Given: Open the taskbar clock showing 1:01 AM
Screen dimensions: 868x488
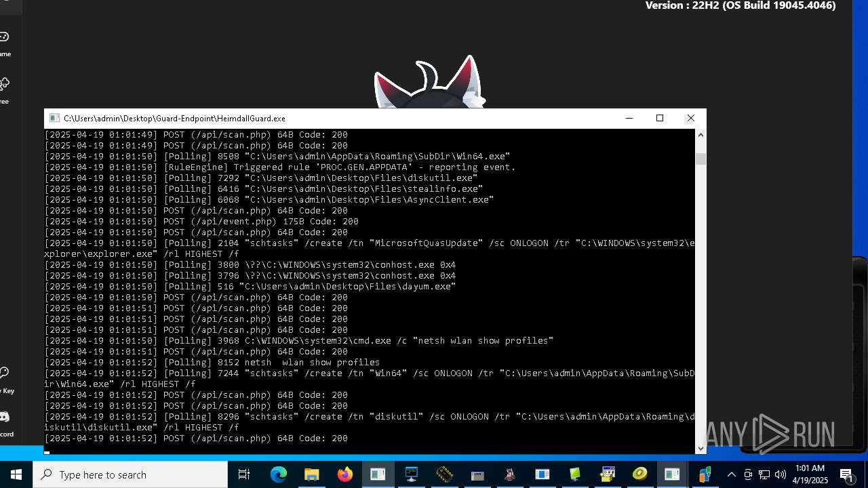Looking at the screenshot, I should tap(810, 474).
